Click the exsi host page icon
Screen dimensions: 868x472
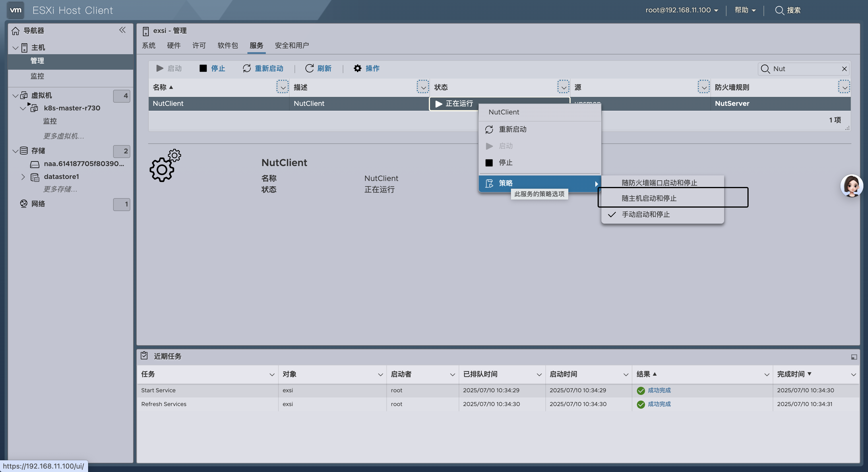[x=146, y=31]
